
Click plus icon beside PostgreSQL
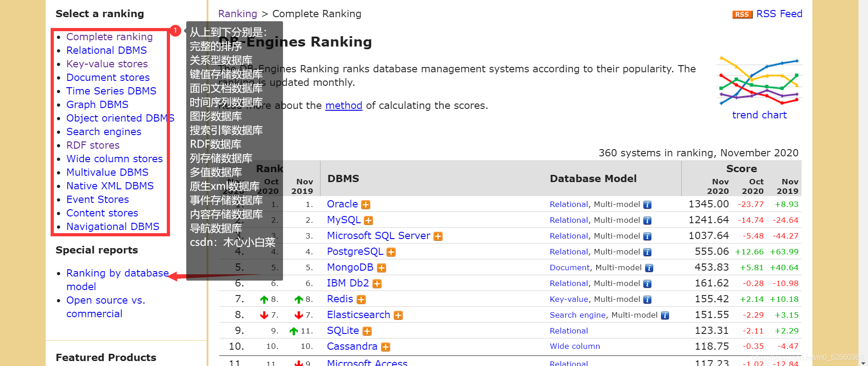(391, 252)
